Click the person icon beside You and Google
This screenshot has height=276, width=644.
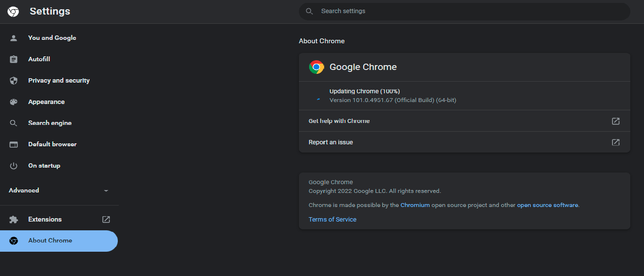[x=14, y=38]
